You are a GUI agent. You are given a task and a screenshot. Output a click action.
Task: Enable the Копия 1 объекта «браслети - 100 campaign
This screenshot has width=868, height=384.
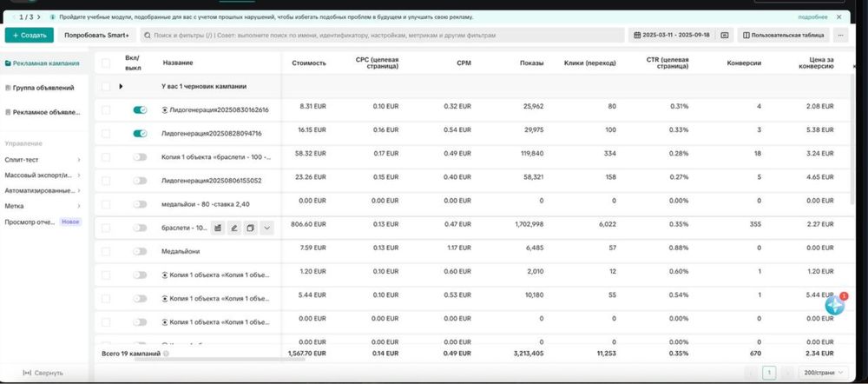140,156
